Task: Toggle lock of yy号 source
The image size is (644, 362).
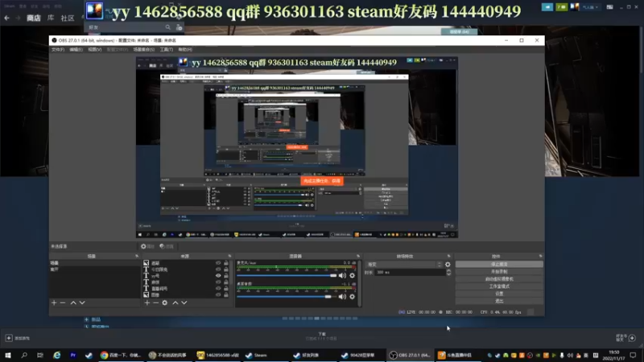Action: (226, 276)
